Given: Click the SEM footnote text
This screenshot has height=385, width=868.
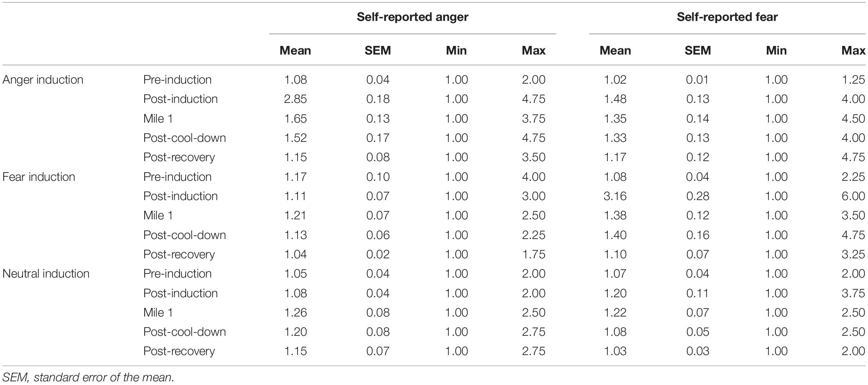Looking at the screenshot, I should pos(89,377).
